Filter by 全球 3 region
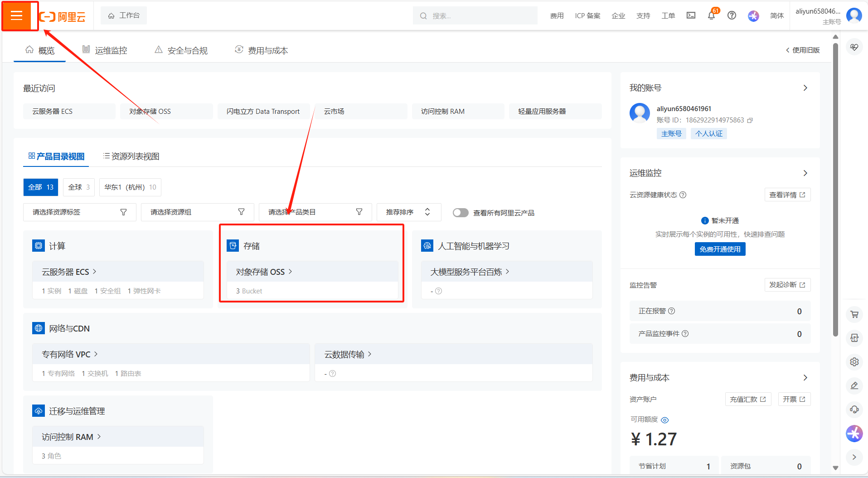Viewport: 868px width, 478px height. pyautogui.click(x=79, y=187)
